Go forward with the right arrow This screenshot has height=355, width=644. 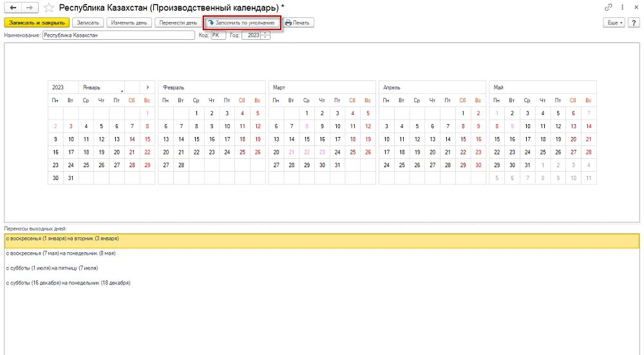point(29,7)
